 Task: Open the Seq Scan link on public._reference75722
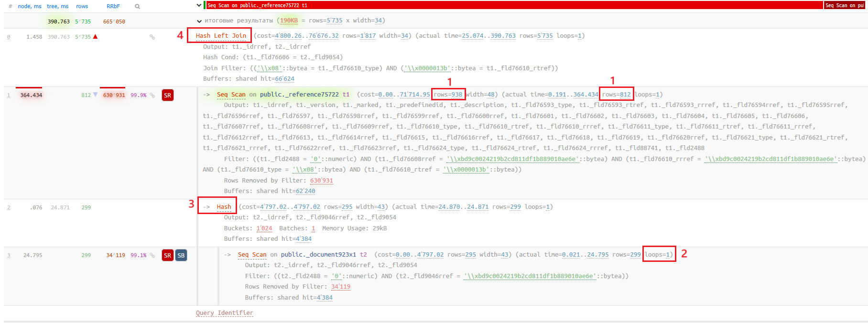tap(231, 95)
